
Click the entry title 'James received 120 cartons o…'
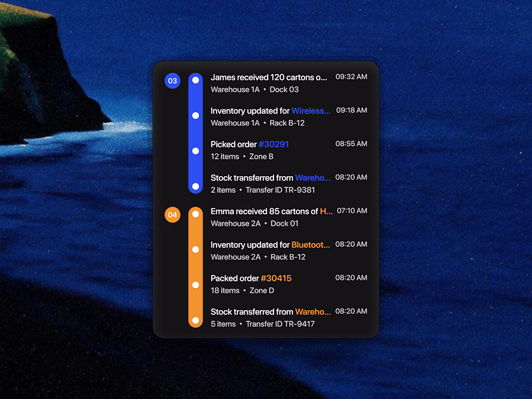(x=269, y=77)
